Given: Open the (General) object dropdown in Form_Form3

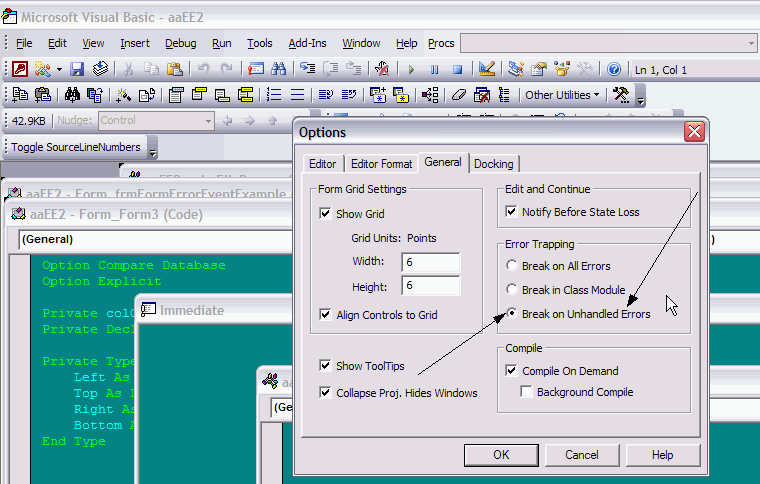Looking at the screenshot, I should 155,239.
